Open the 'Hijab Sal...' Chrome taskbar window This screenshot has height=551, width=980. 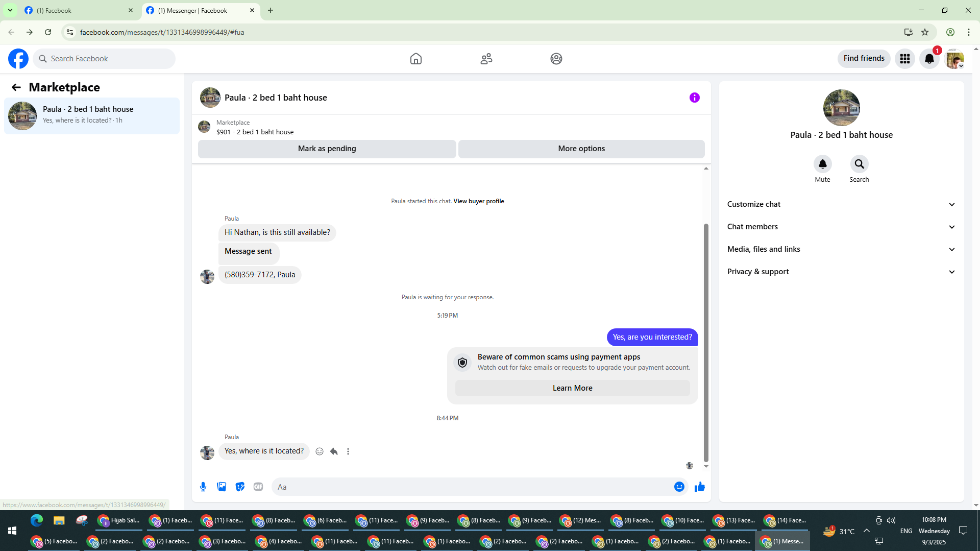coord(119,520)
